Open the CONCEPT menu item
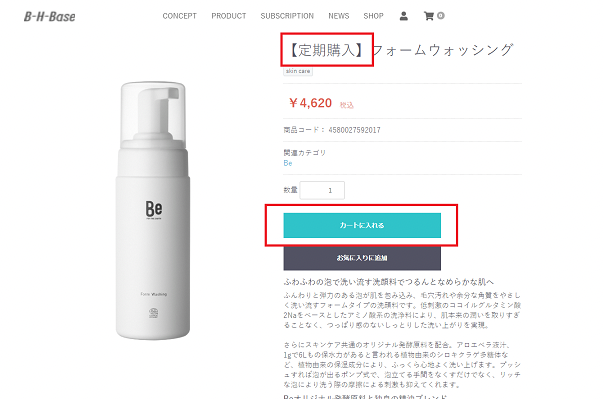Screen dimensions: 604x399 pos(180,16)
